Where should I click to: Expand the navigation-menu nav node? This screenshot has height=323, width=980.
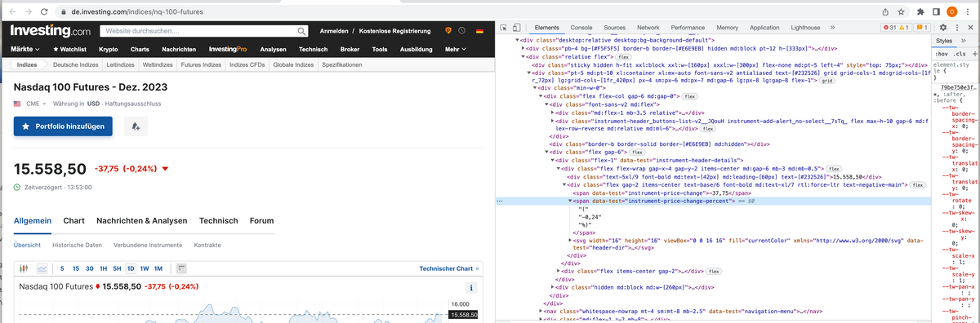[541, 311]
